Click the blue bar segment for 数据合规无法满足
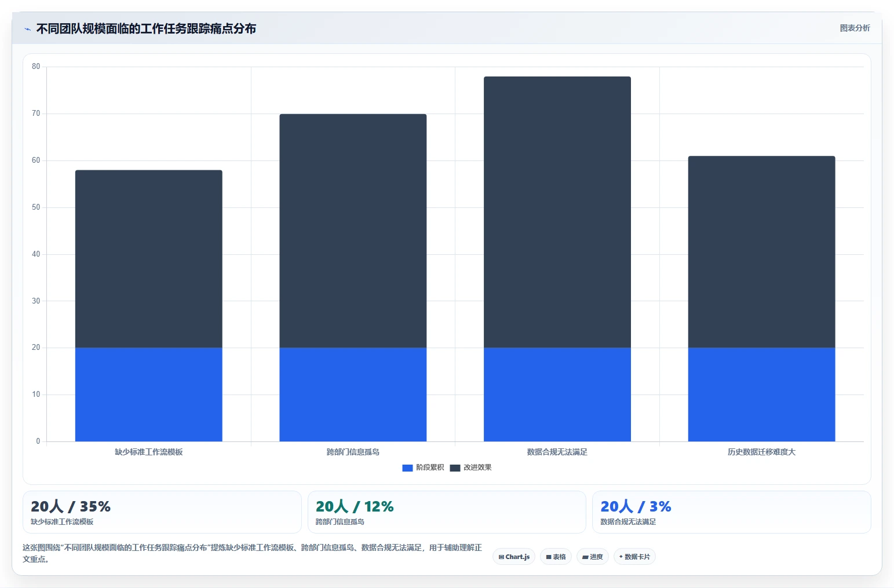 (x=557, y=395)
